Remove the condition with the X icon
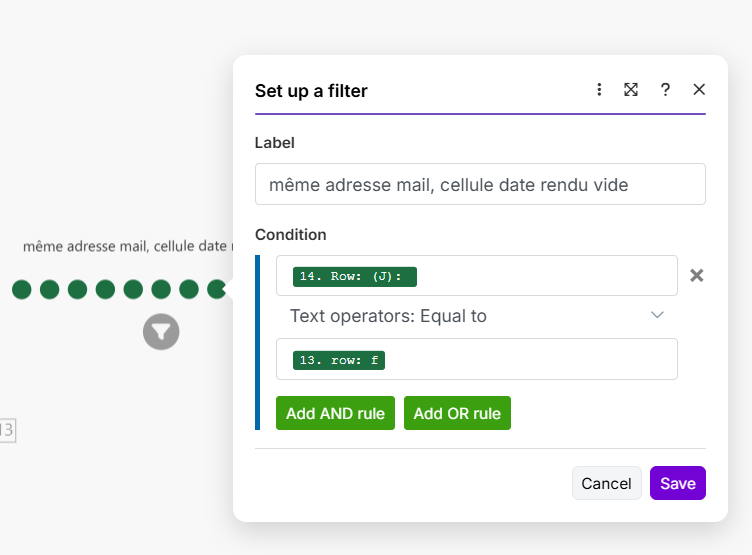 pyautogui.click(x=697, y=275)
